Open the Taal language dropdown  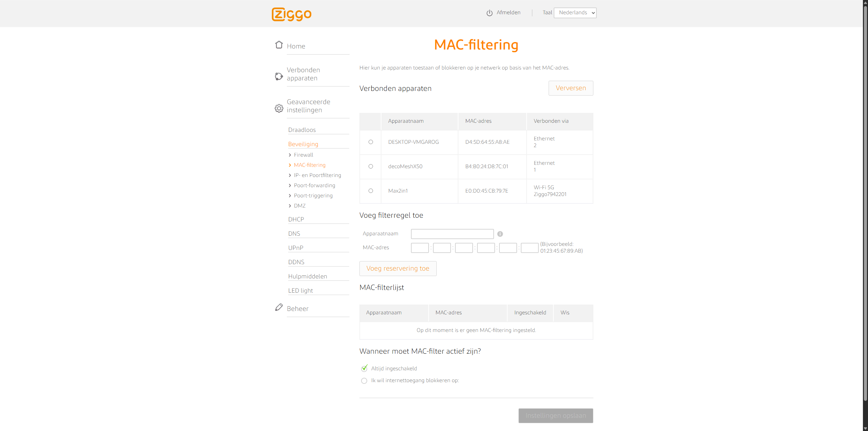pyautogui.click(x=575, y=13)
